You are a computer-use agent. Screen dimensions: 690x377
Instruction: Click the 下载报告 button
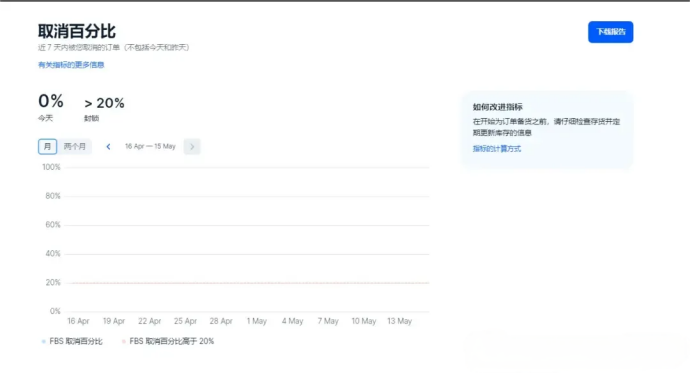[610, 32]
